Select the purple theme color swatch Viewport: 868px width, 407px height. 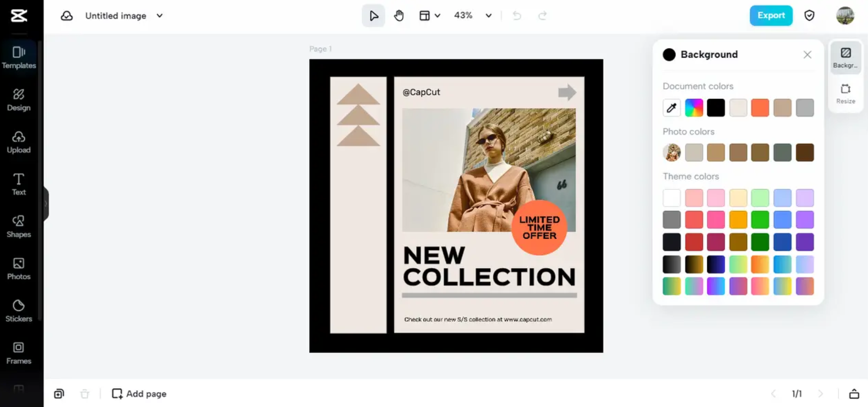coord(805,220)
